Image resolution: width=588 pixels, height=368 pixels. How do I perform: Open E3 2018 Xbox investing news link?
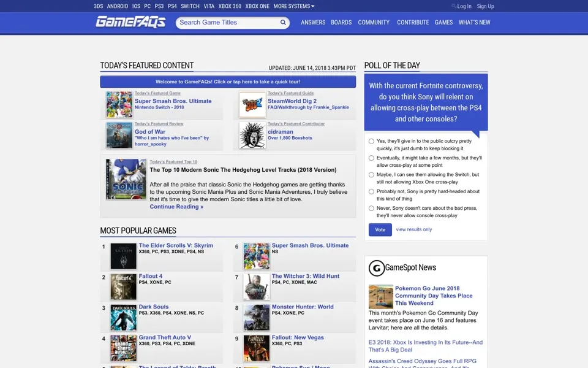426,346
